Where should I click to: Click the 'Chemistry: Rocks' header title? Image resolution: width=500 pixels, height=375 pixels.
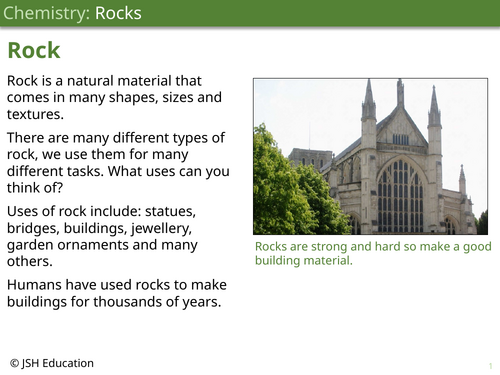tap(72, 13)
